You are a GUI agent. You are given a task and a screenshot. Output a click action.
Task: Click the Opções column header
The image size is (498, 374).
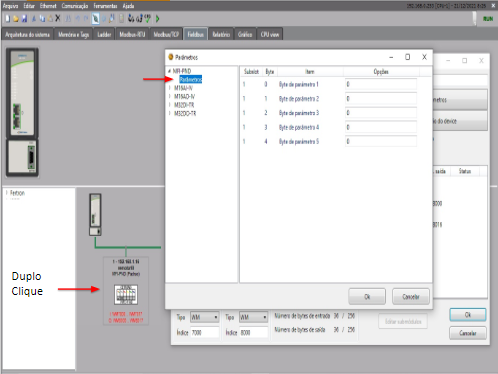point(381,72)
